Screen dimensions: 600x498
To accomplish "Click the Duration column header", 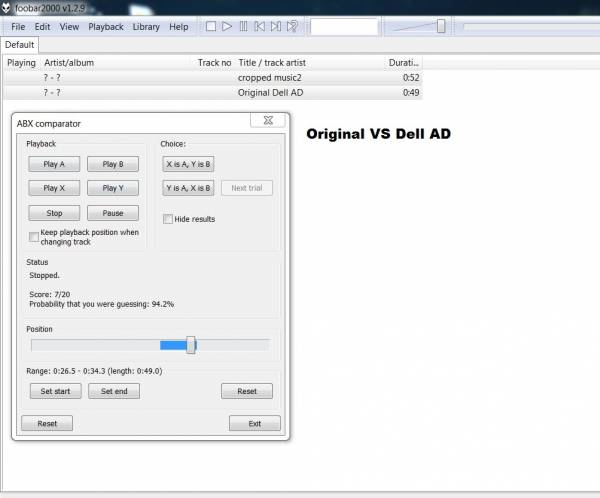I will tap(403, 63).
